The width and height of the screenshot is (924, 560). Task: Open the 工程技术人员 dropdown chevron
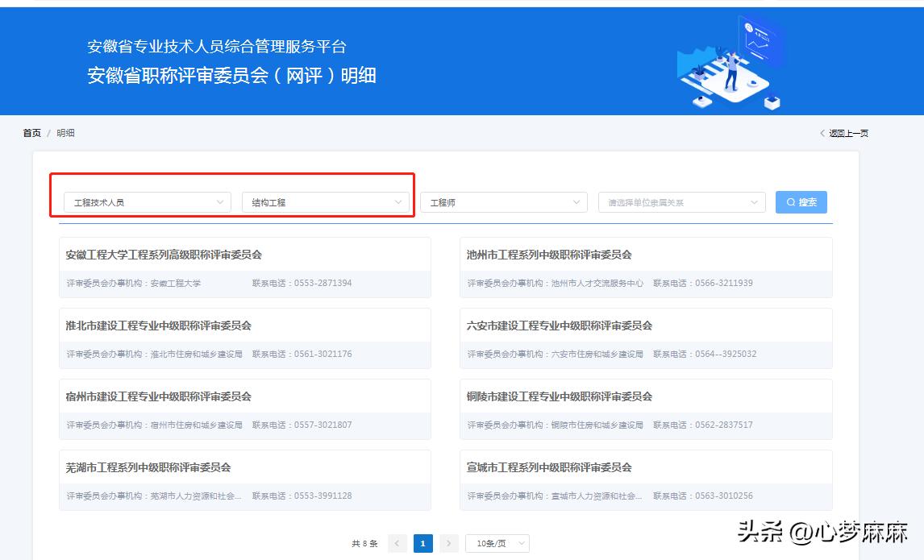click(x=219, y=202)
